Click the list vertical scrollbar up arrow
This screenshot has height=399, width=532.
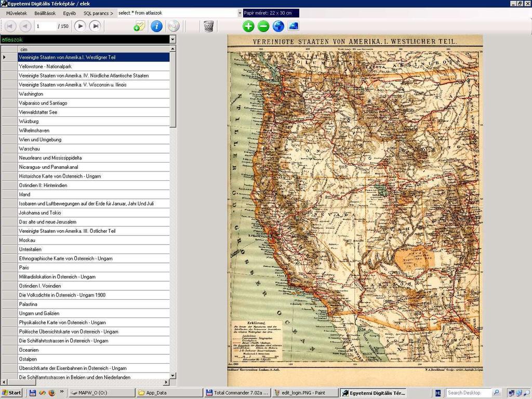click(172, 49)
